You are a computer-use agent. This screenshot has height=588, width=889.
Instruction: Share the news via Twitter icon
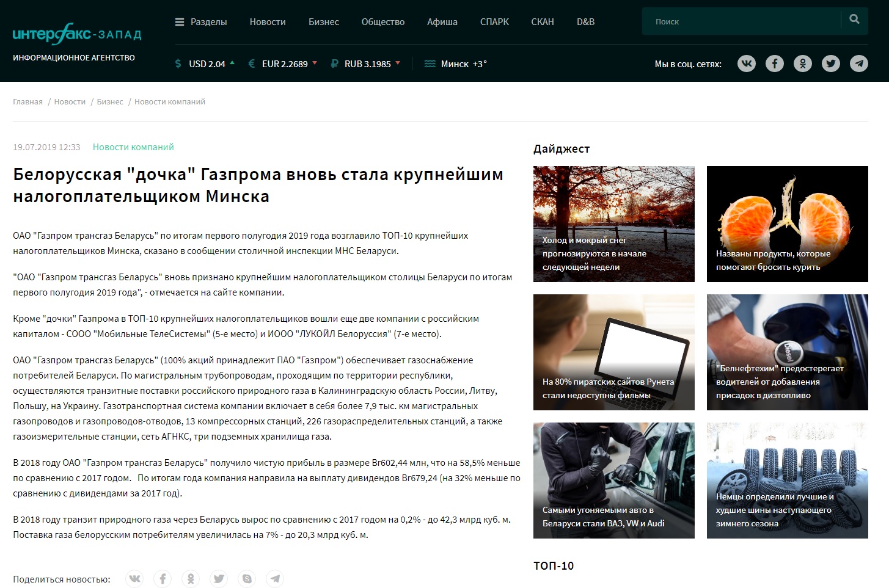tap(219, 578)
